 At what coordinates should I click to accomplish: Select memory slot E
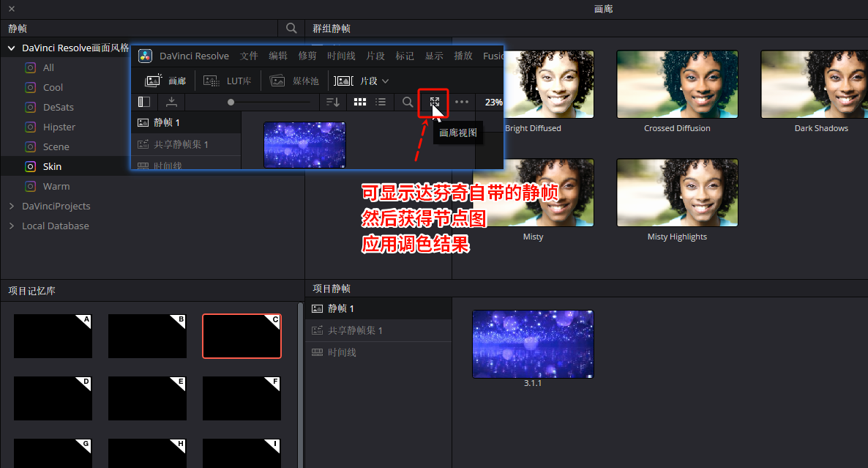[x=147, y=398]
